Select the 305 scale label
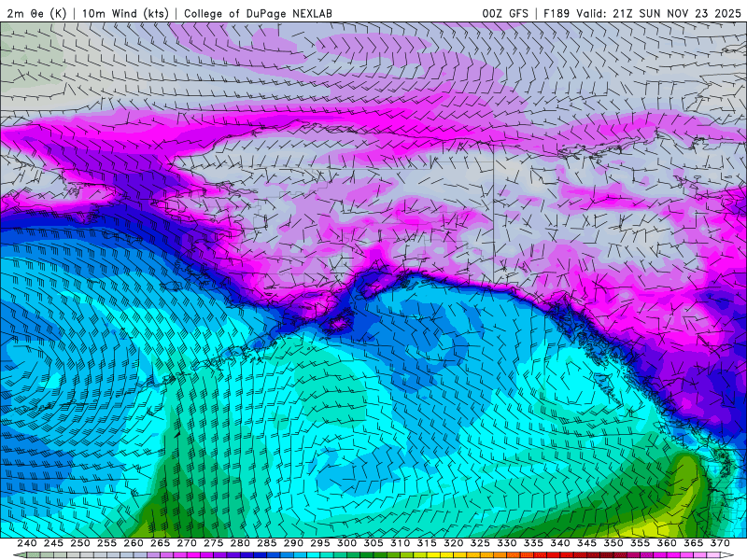The width and height of the screenshot is (747, 560). [373, 543]
